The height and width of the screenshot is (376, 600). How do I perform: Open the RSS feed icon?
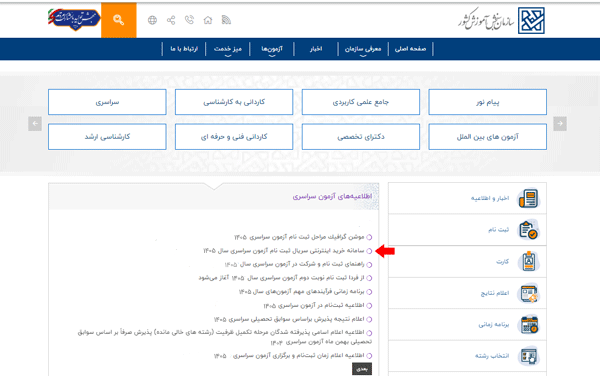click(x=226, y=20)
